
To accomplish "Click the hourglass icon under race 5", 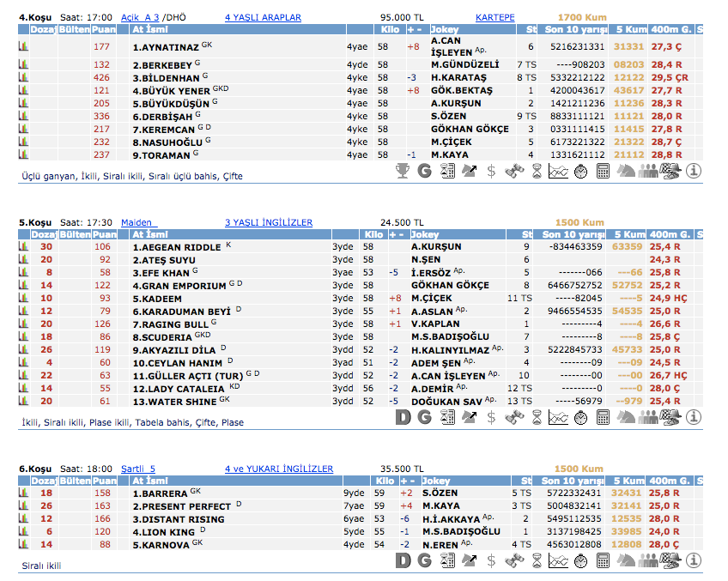I will click(537, 418).
